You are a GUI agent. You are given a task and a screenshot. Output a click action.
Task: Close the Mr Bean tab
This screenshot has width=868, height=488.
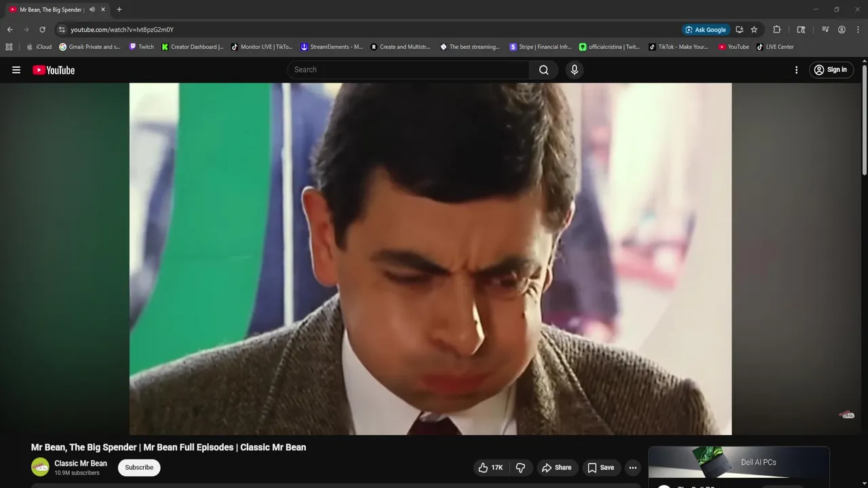click(103, 9)
